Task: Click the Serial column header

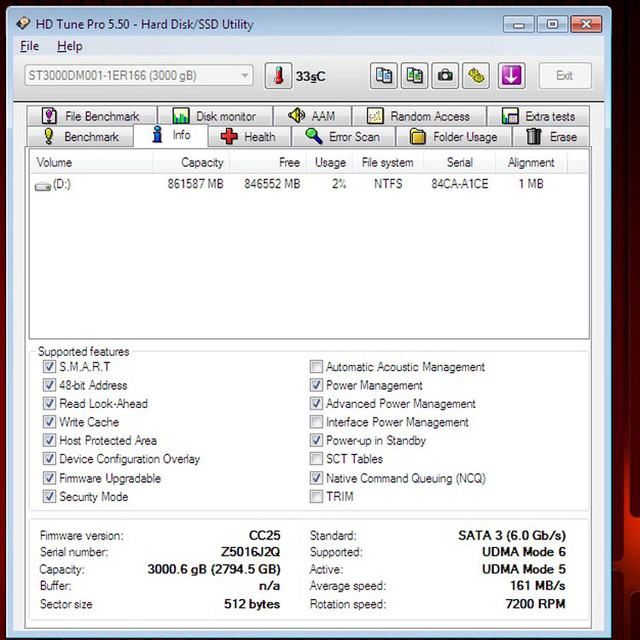Action: (459, 162)
